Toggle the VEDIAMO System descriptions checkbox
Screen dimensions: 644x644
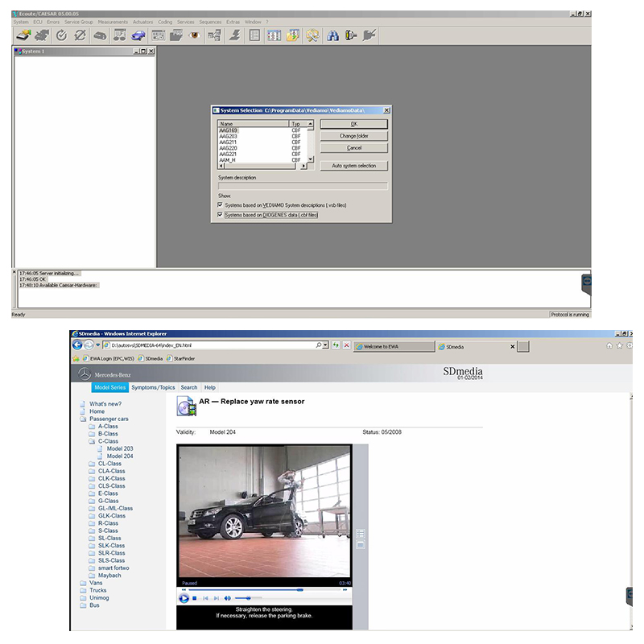pos(220,204)
